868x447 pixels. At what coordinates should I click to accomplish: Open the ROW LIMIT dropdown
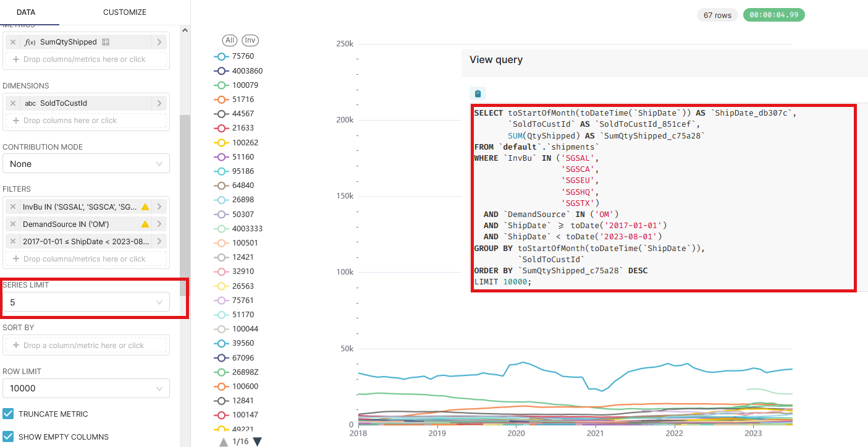coord(86,388)
